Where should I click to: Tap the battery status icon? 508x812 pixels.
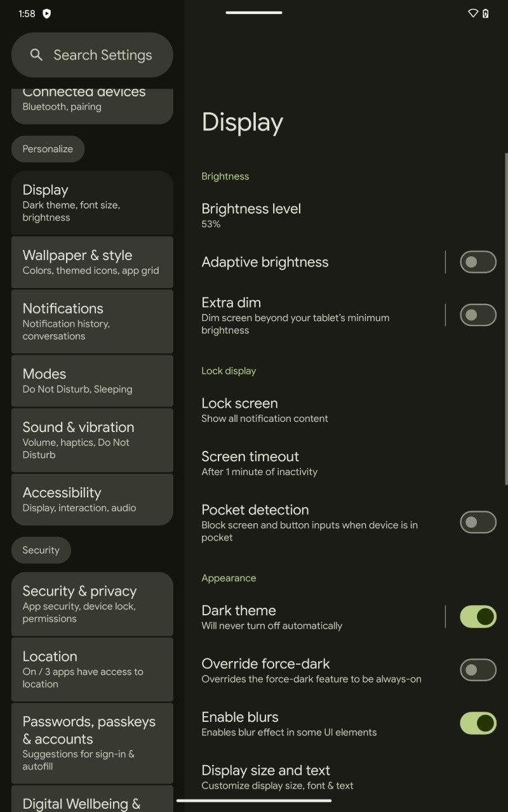(486, 13)
